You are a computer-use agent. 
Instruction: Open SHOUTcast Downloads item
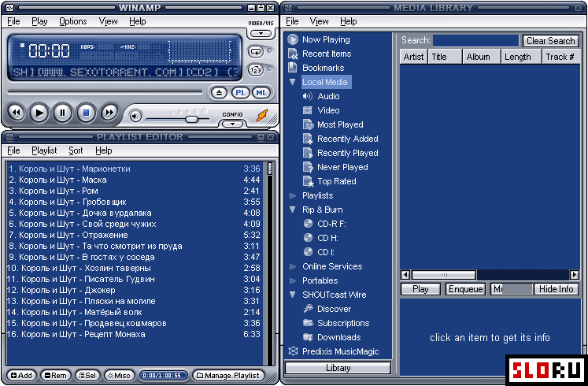click(338, 338)
